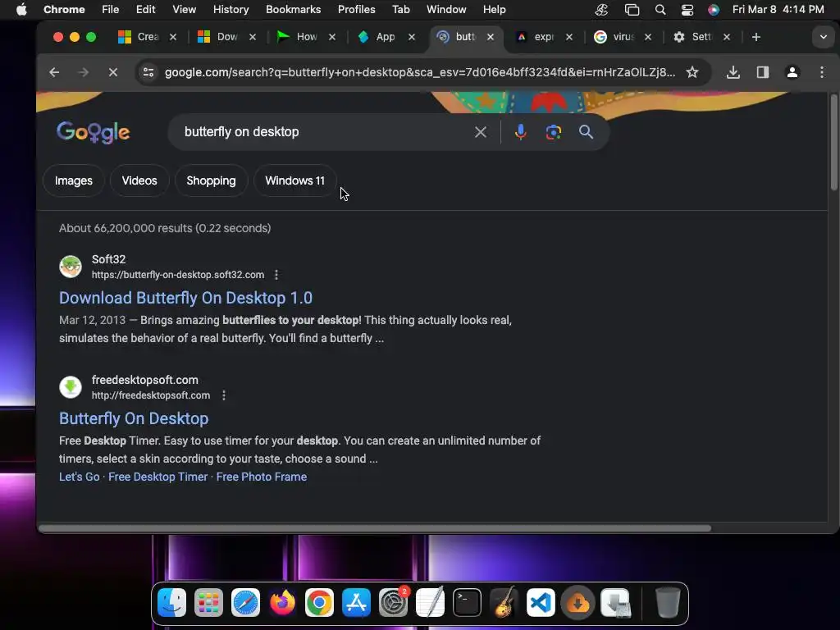Open TextEdit from the Dock
840x630 pixels.
click(430, 603)
